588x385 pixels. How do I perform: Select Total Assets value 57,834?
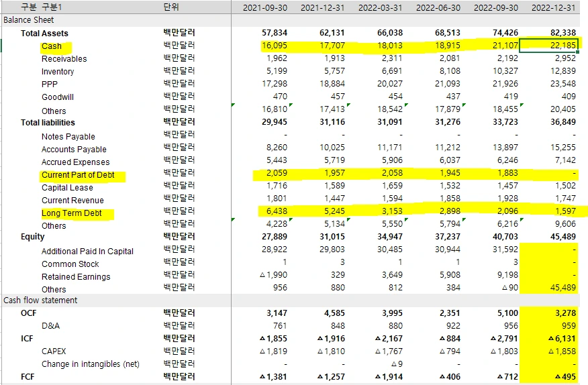(275, 33)
